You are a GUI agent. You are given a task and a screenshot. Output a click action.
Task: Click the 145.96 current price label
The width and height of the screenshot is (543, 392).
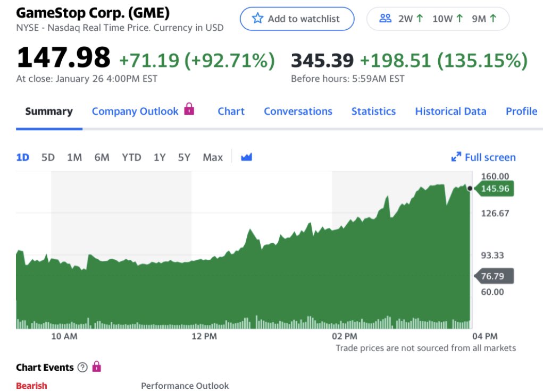point(494,189)
